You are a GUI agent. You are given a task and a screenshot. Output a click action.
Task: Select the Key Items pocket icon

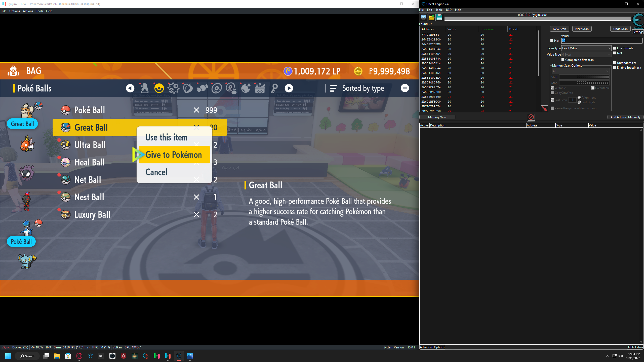click(274, 88)
